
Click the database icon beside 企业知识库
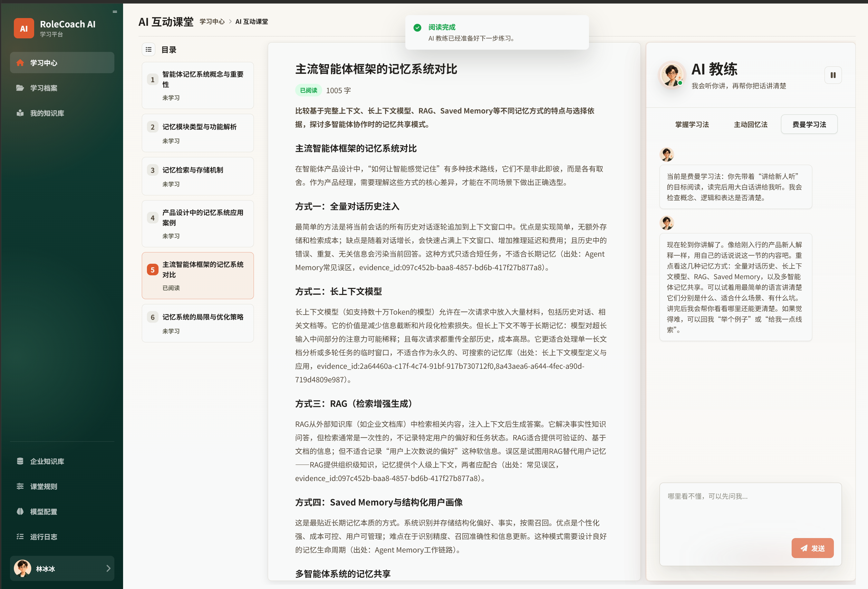[20, 461]
